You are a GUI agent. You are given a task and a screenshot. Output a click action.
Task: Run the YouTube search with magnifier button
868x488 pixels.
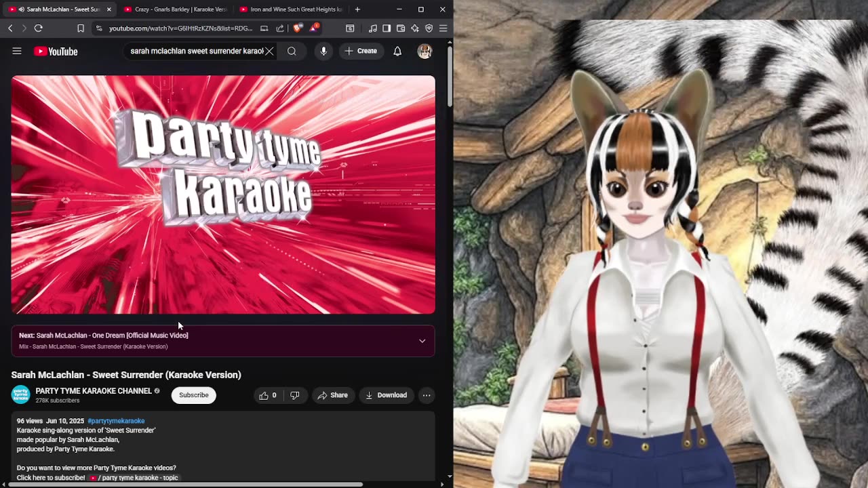pos(292,51)
